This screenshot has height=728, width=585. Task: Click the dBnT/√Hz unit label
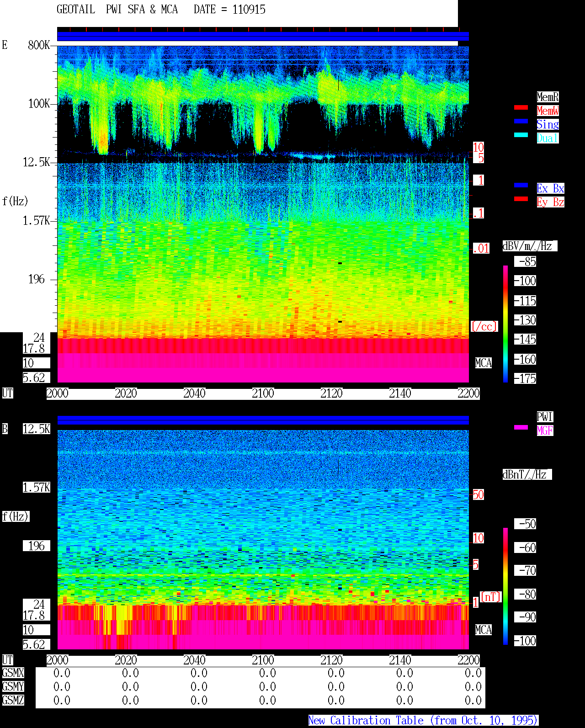click(x=527, y=474)
